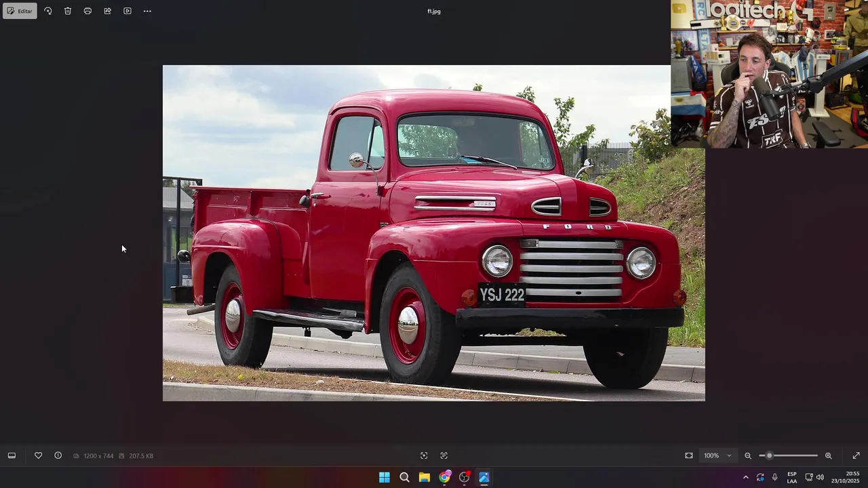The width and height of the screenshot is (868, 488).
Task: Open the three-dots more options menu
Action: [147, 11]
